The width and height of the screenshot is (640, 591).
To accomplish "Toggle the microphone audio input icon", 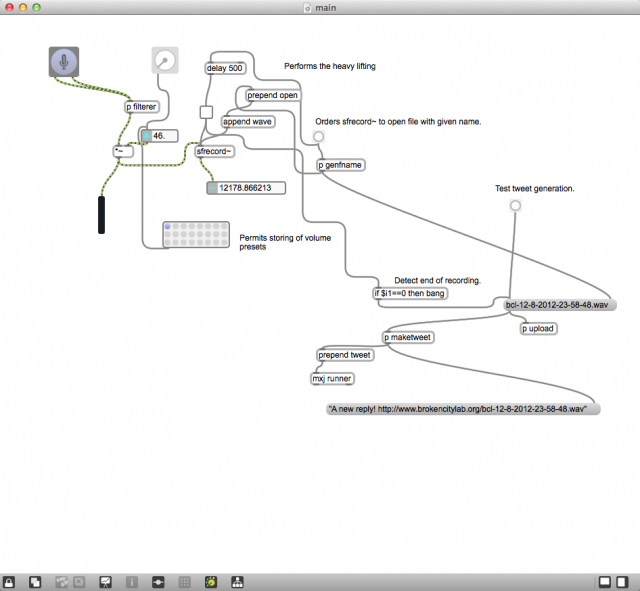I will tap(64, 61).
